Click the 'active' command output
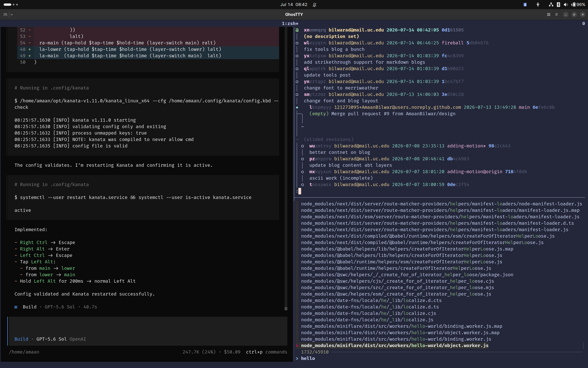588x368 pixels. point(23,210)
